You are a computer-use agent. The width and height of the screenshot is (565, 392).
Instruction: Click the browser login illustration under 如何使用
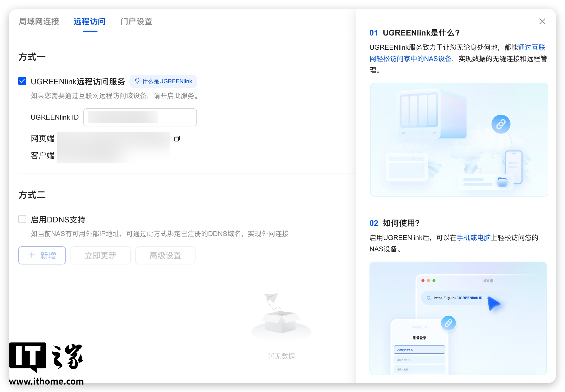pos(458,318)
